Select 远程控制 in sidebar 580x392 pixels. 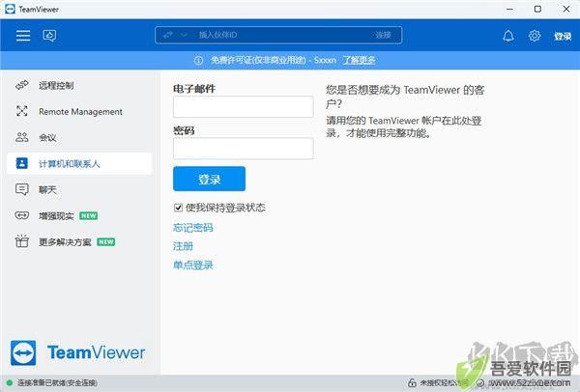pos(79,85)
